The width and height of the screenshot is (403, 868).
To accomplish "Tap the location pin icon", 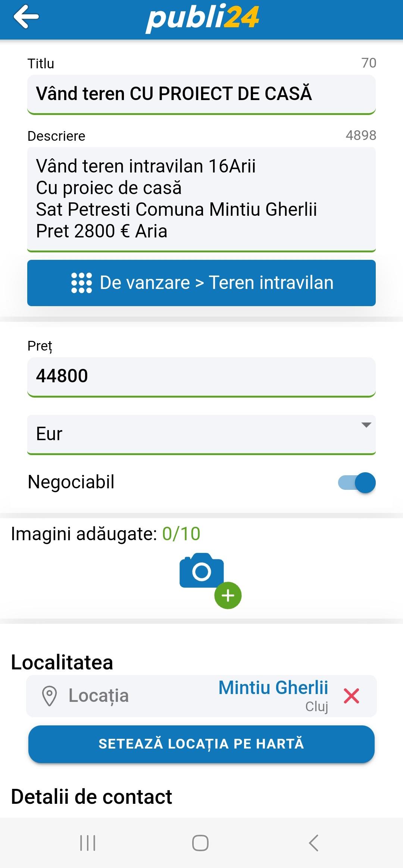I will tap(49, 696).
